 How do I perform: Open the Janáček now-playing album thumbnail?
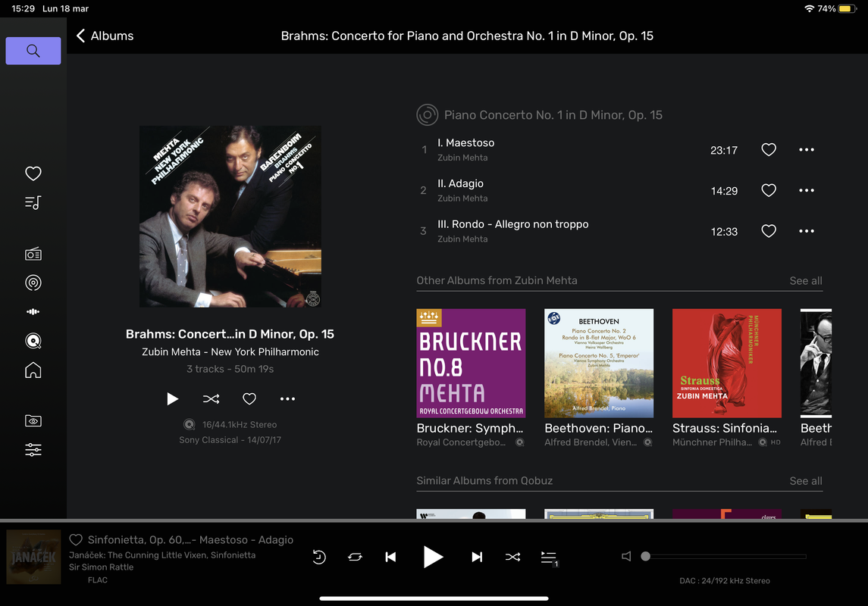tap(34, 557)
